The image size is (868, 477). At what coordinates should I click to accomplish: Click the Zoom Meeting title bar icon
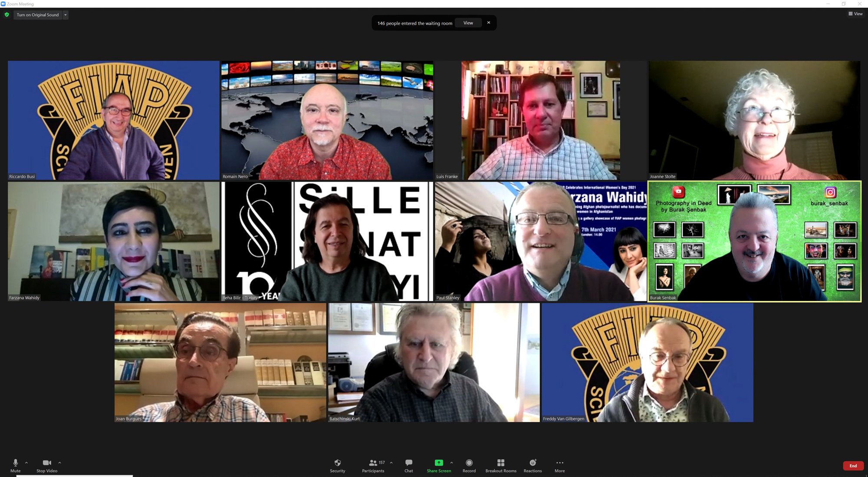pos(3,4)
